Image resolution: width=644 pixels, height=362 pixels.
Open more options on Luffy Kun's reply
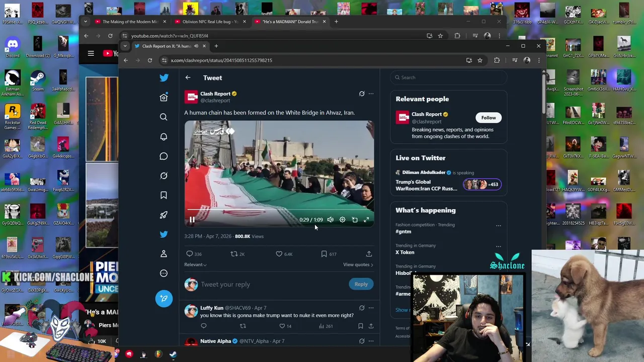tap(371, 308)
